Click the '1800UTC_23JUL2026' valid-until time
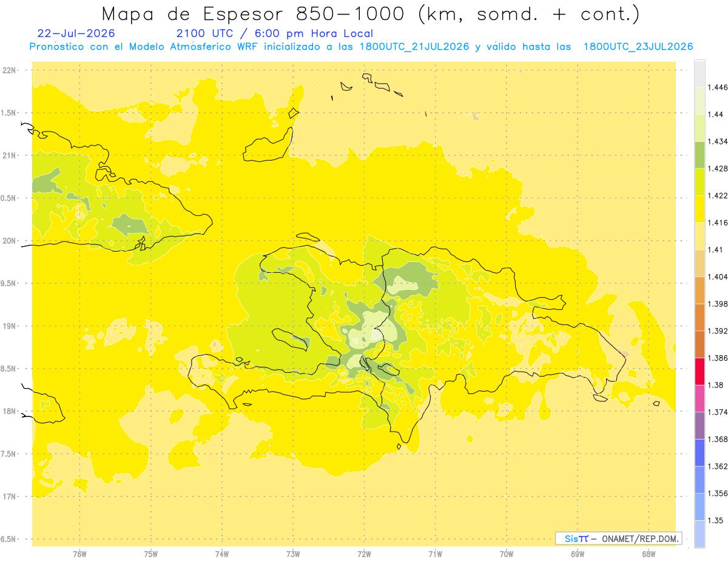Screen dimensions: 728x562 tap(638, 47)
